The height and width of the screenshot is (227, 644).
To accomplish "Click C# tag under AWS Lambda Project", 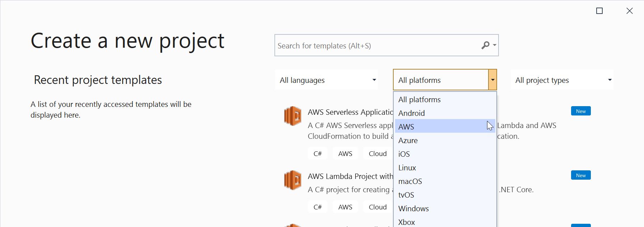I will (318, 207).
